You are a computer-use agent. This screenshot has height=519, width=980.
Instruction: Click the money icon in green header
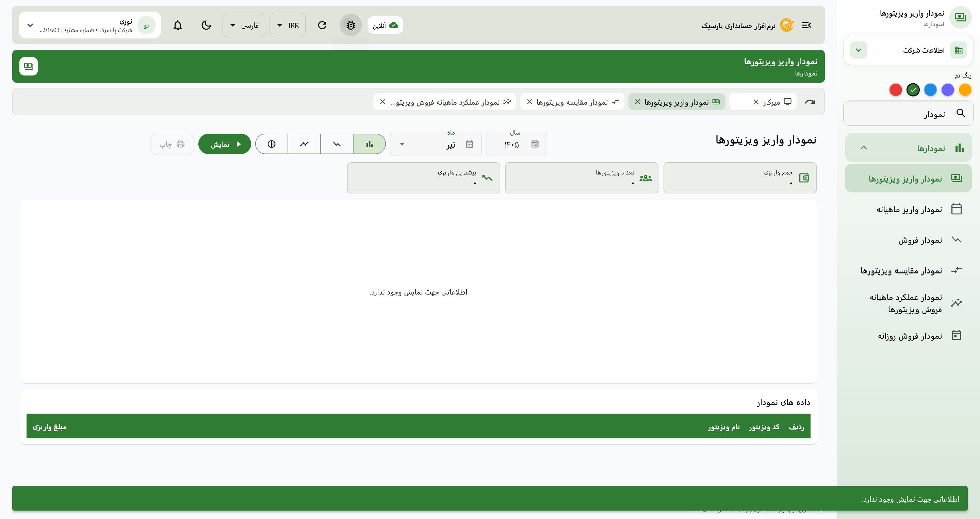[29, 66]
